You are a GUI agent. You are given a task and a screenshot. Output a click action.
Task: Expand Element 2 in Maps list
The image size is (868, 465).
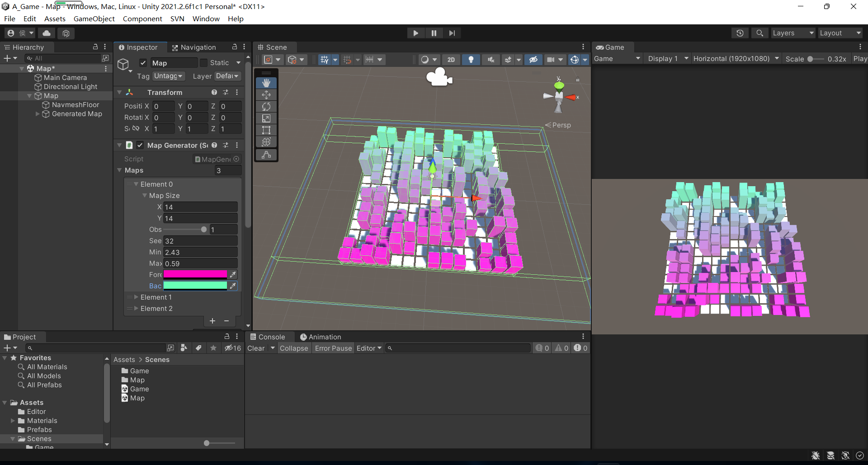click(136, 308)
